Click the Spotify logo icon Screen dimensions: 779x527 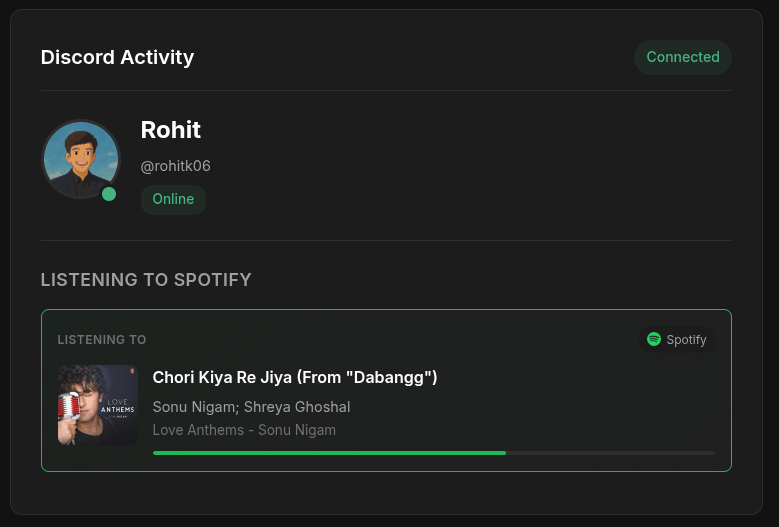coord(654,339)
